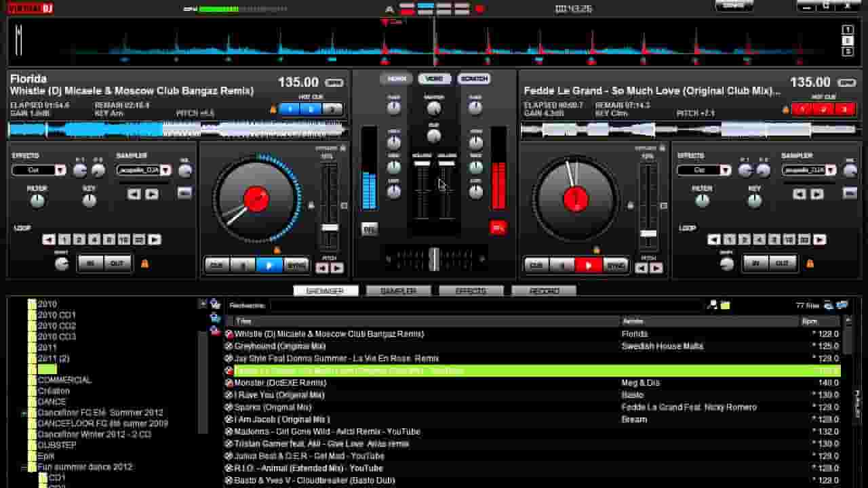This screenshot has width=868, height=488.
Task: Set loop IN point on right deck
Action: point(756,264)
